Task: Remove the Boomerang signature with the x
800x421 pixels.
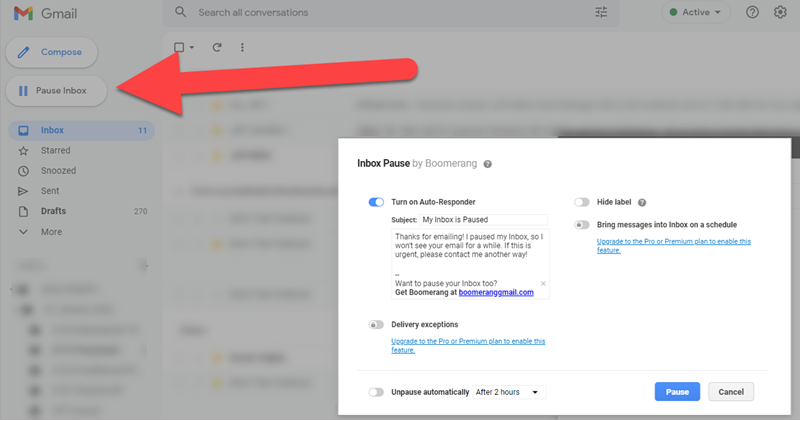Action: [x=543, y=284]
